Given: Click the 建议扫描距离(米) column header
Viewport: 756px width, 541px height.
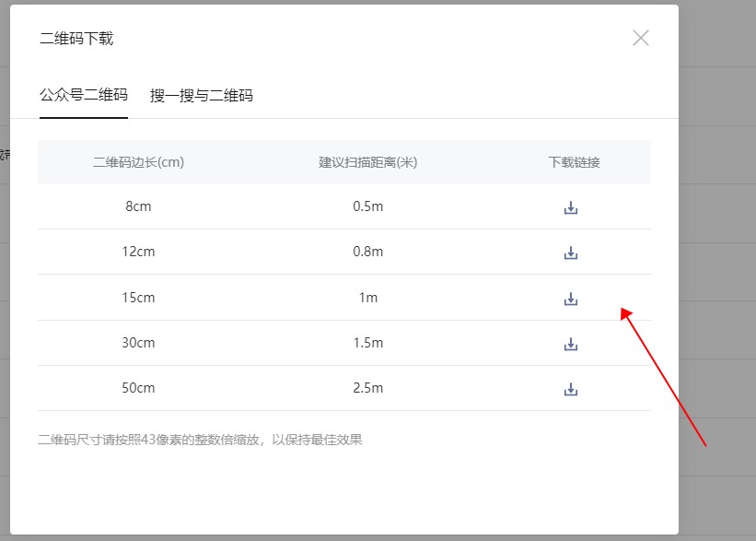Looking at the screenshot, I should 368,162.
